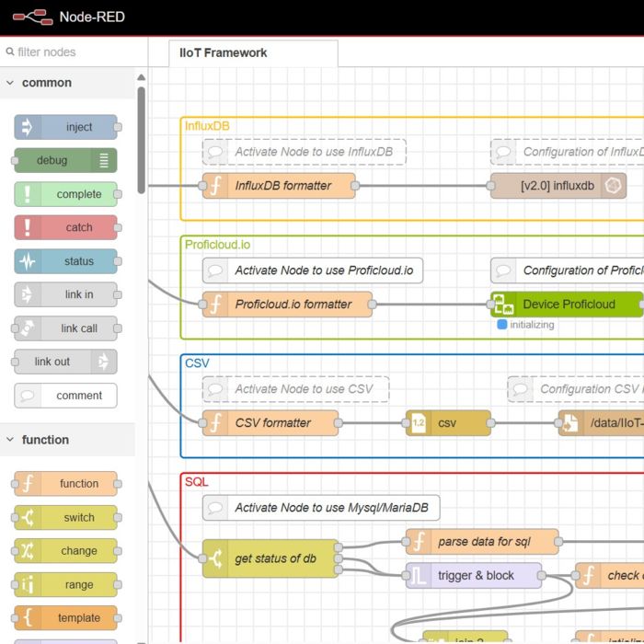Select the 'Activate Node to use Mysql/MariaDB' comment
Screen dimensions: 644x644
pyautogui.click(x=322, y=508)
